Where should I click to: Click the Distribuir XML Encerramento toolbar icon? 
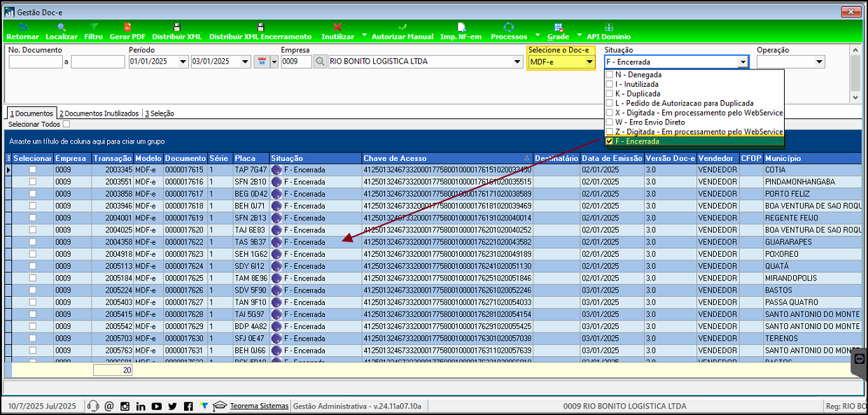pyautogui.click(x=260, y=27)
